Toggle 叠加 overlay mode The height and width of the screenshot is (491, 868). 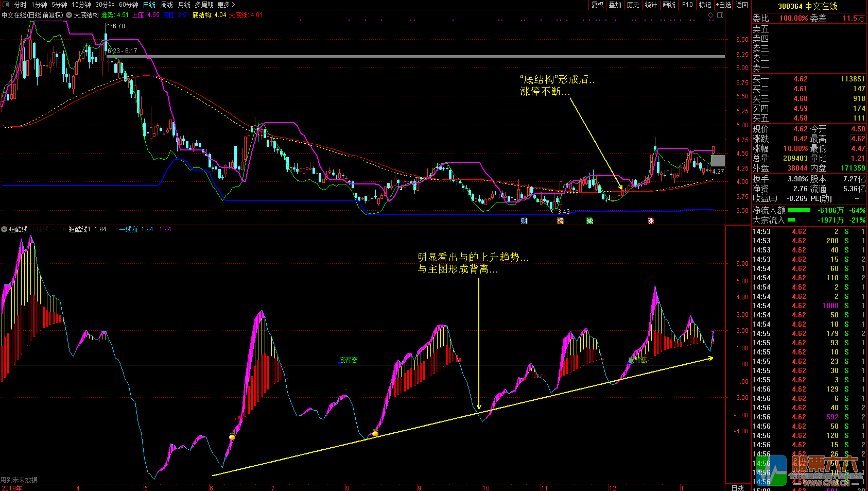[x=615, y=5]
